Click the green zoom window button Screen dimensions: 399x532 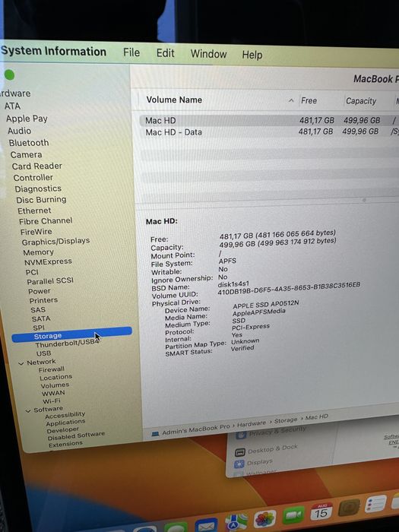9,74
